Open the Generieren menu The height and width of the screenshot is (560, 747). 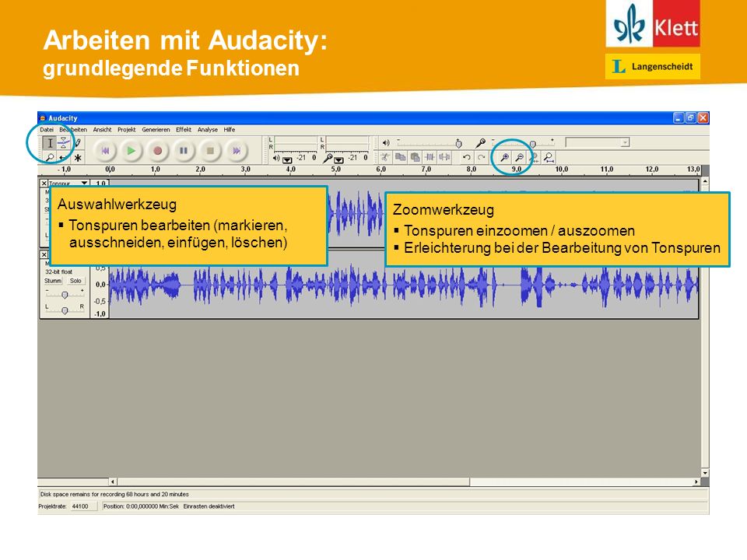tap(156, 130)
